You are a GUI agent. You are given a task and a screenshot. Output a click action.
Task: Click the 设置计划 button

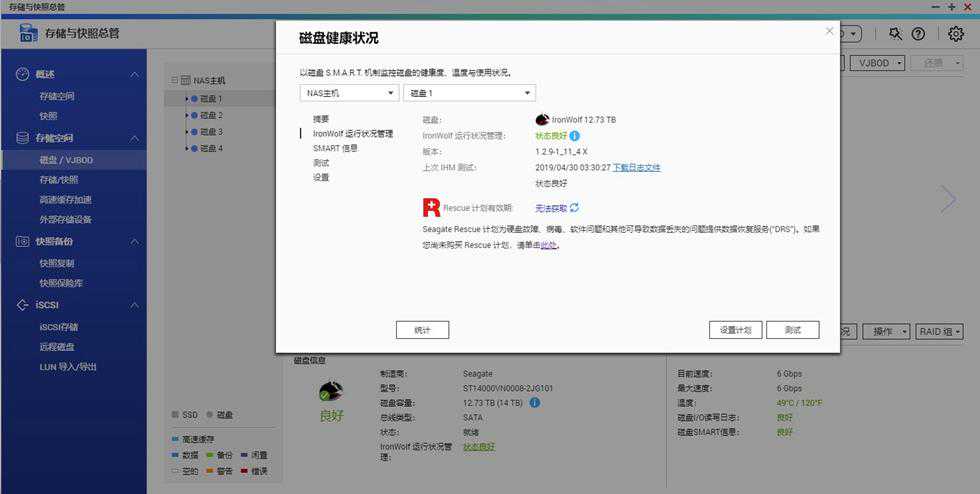pyautogui.click(x=735, y=330)
